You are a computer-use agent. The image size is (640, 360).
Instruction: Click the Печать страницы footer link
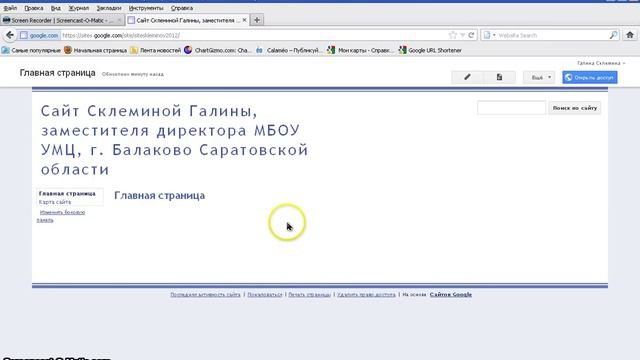(309, 294)
